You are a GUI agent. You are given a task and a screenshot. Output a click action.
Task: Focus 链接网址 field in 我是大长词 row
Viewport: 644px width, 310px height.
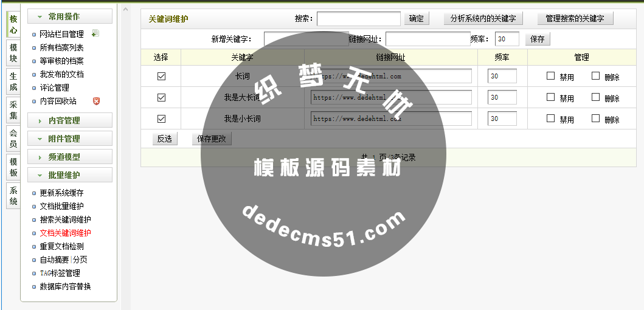pyautogui.click(x=391, y=97)
